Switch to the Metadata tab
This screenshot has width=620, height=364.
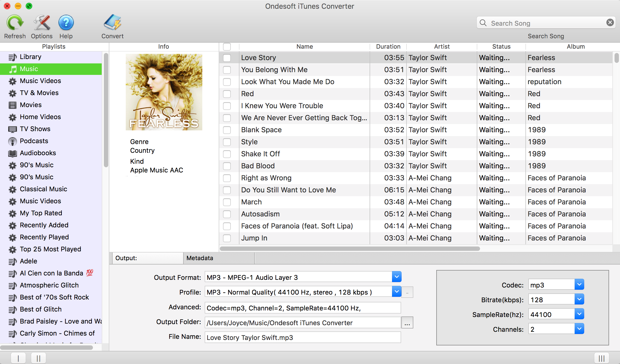(x=200, y=257)
